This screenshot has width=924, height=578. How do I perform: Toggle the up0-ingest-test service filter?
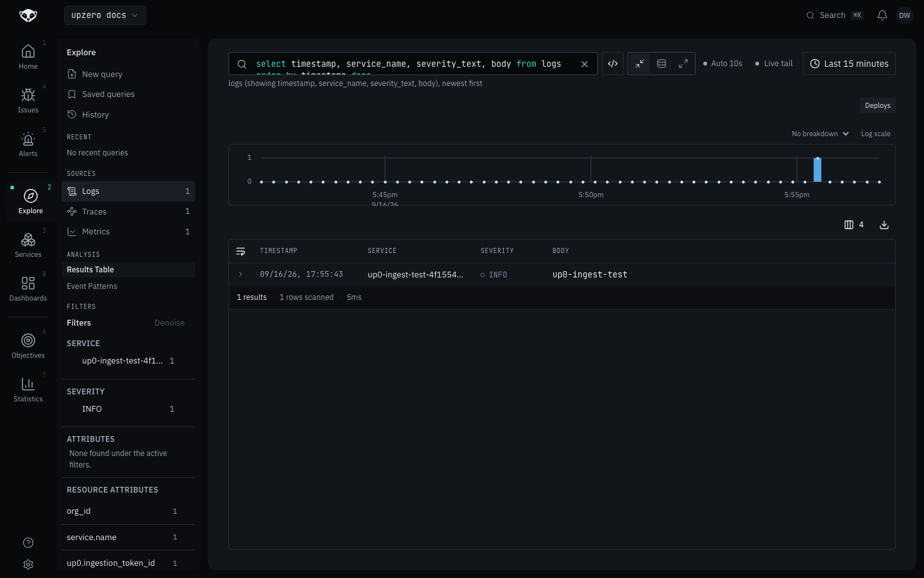pos(128,361)
